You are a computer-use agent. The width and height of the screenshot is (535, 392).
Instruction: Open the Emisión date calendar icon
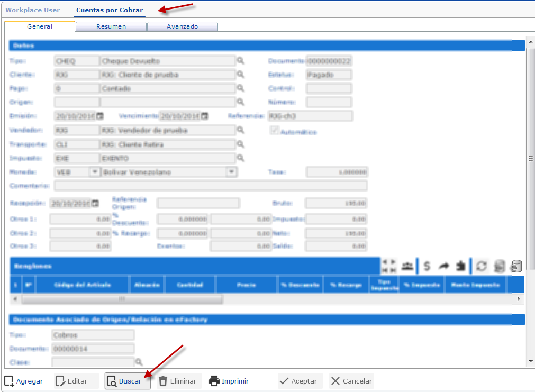(100, 116)
